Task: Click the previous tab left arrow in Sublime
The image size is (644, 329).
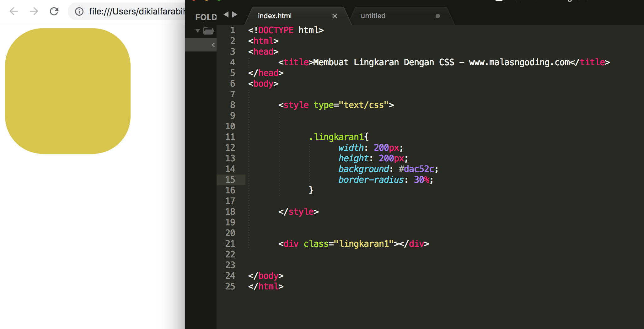Action: point(226,14)
